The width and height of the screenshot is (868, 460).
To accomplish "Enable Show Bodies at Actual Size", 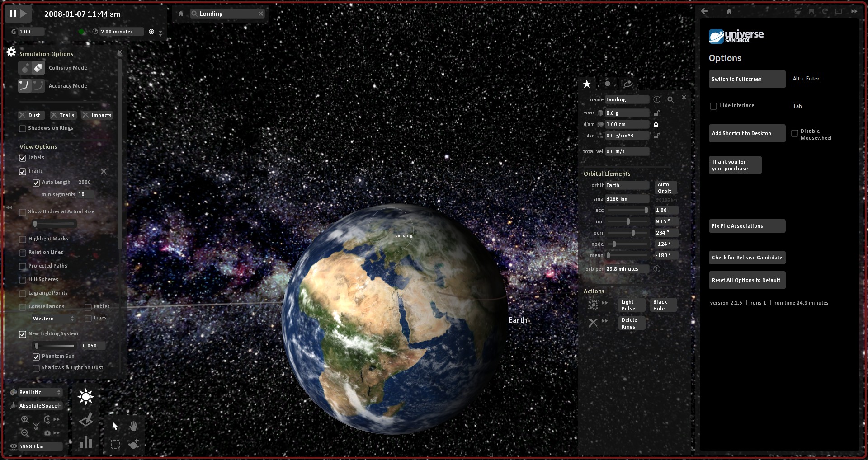I will (23, 212).
